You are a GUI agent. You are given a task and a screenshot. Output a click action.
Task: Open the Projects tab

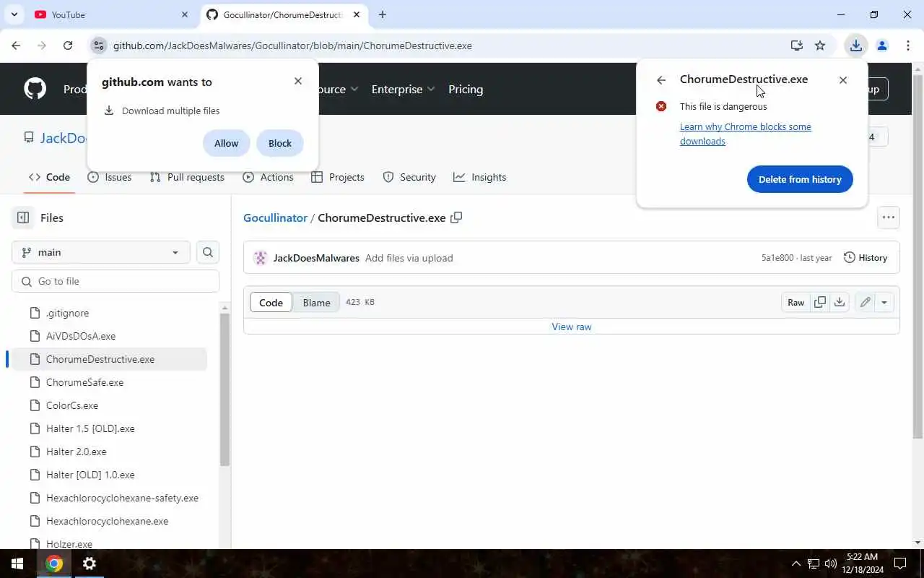[x=338, y=177]
